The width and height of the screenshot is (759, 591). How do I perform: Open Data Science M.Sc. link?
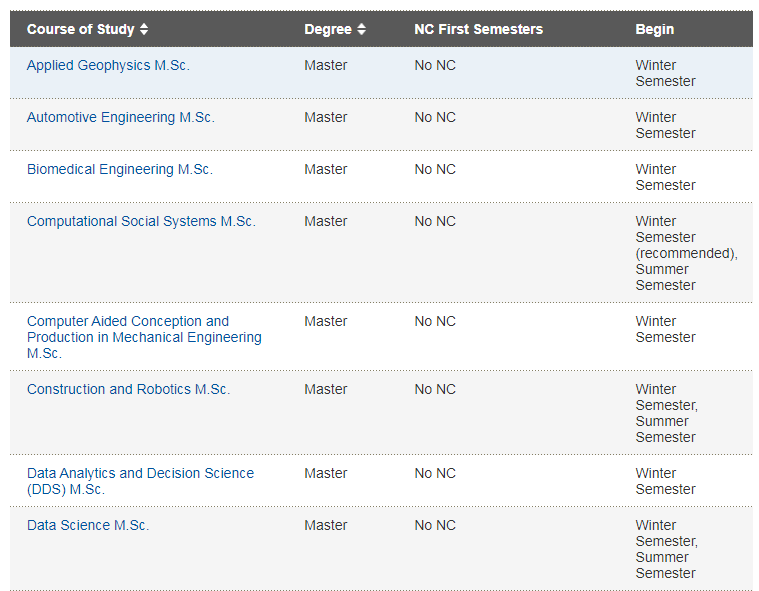pyautogui.click(x=88, y=525)
